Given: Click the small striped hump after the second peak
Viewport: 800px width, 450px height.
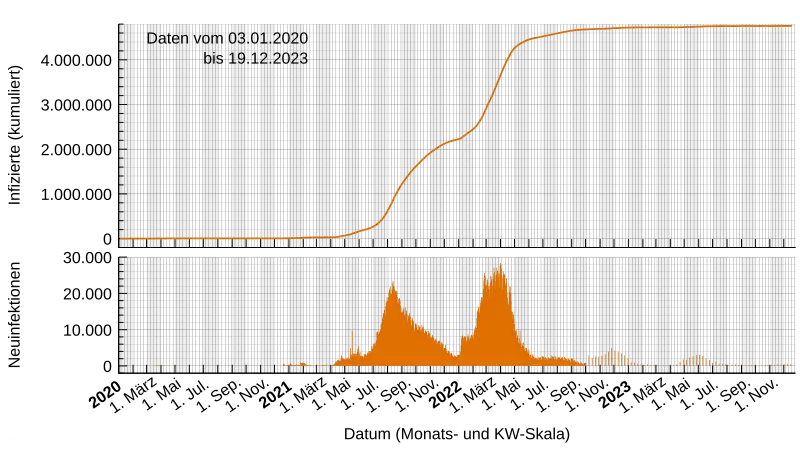Looking at the screenshot, I should click(613, 357).
